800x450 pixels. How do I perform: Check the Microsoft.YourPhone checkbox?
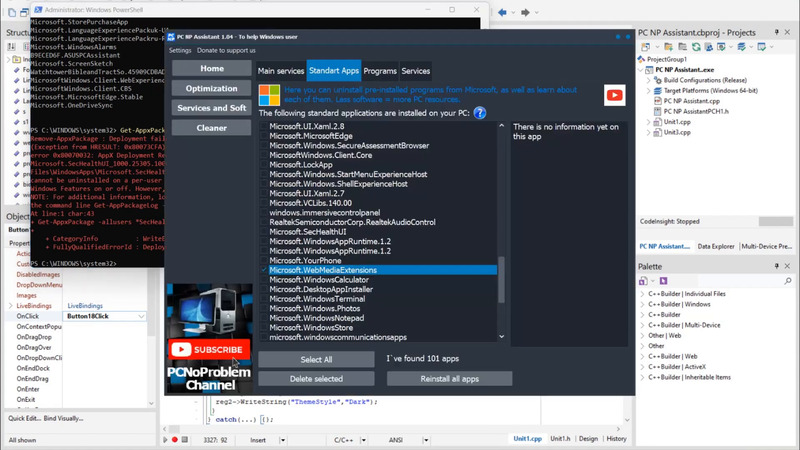(x=264, y=260)
